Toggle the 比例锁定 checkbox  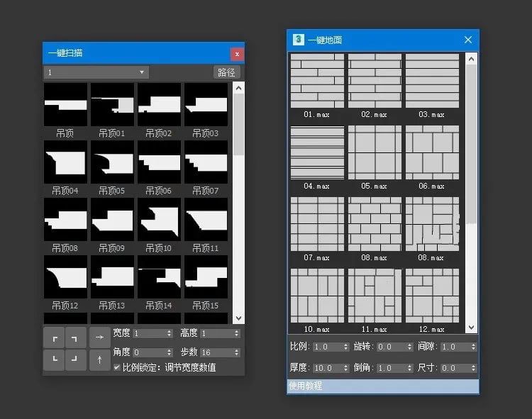[117, 367]
